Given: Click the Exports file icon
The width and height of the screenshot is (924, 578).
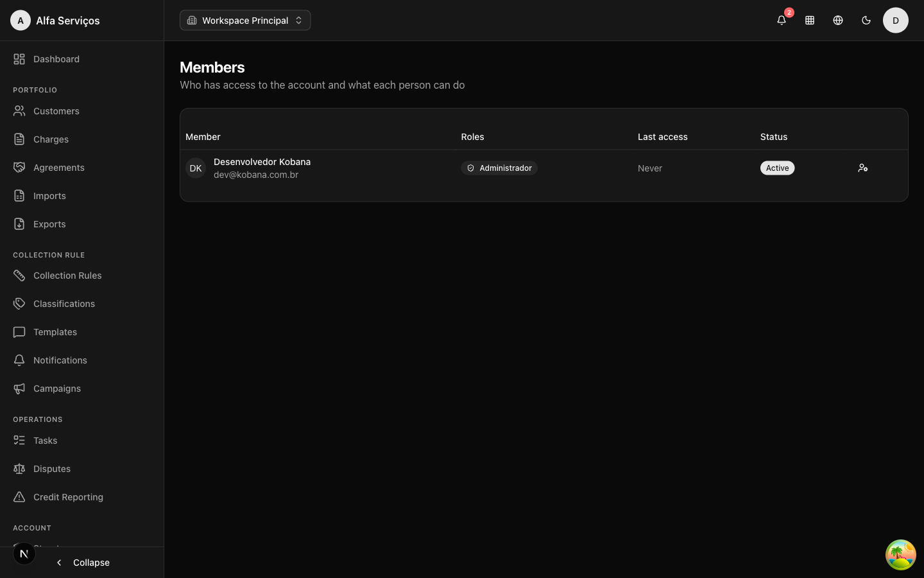Looking at the screenshot, I should [x=19, y=224].
